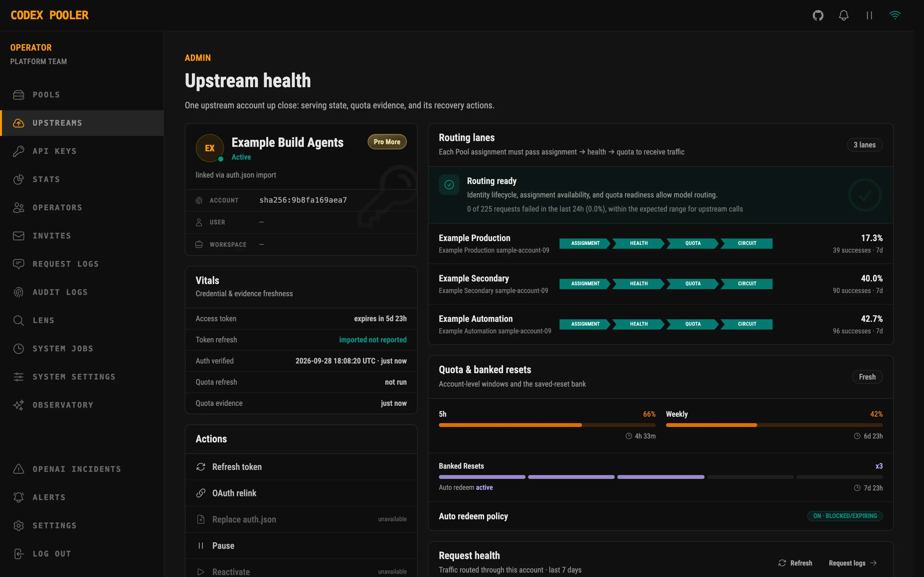Expand the Example Secondary lane row
The image size is (924, 577).
pyautogui.click(x=661, y=284)
